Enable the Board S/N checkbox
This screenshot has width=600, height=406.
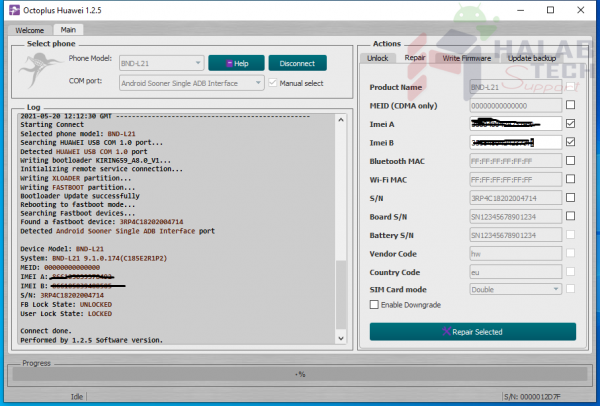[x=570, y=216]
